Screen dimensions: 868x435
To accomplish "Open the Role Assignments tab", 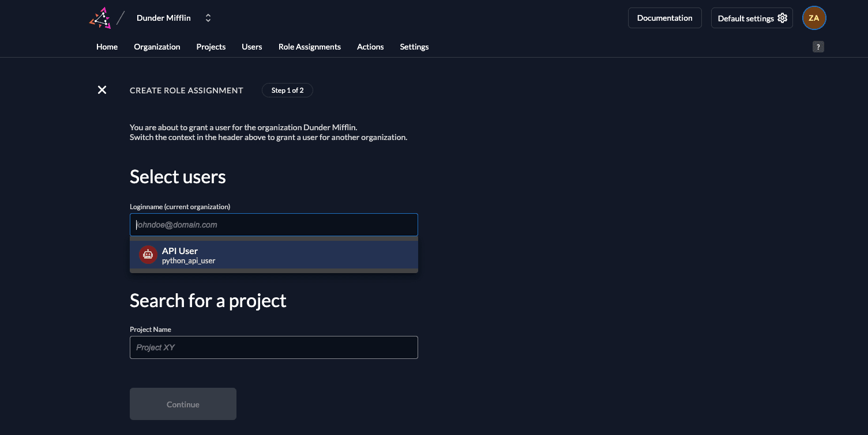I will pyautogui.click(x=309, y=47).
